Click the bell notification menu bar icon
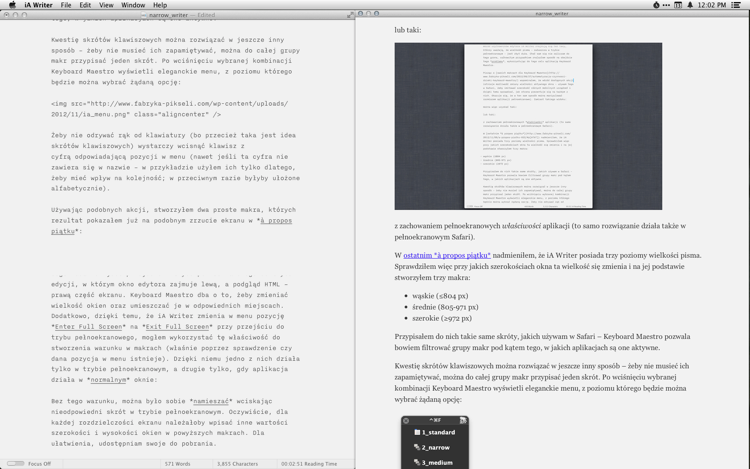The image size is (750, 469). point(690,5)
